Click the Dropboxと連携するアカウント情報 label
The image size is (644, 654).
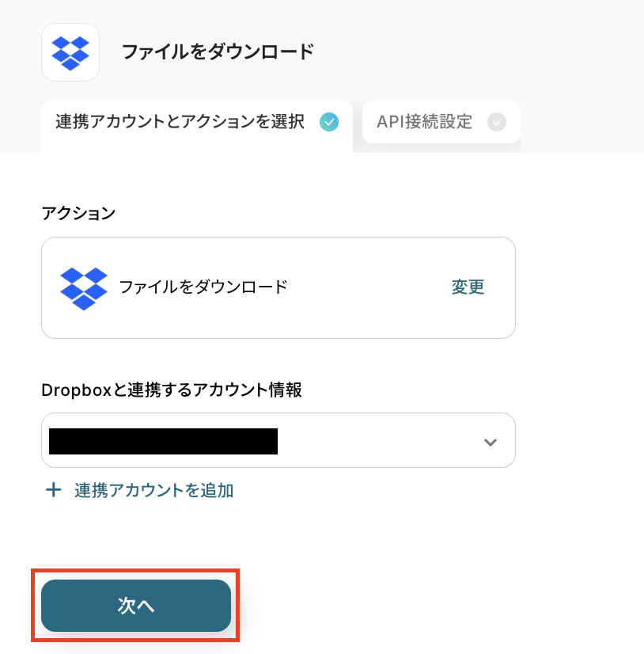click(172, 390)
